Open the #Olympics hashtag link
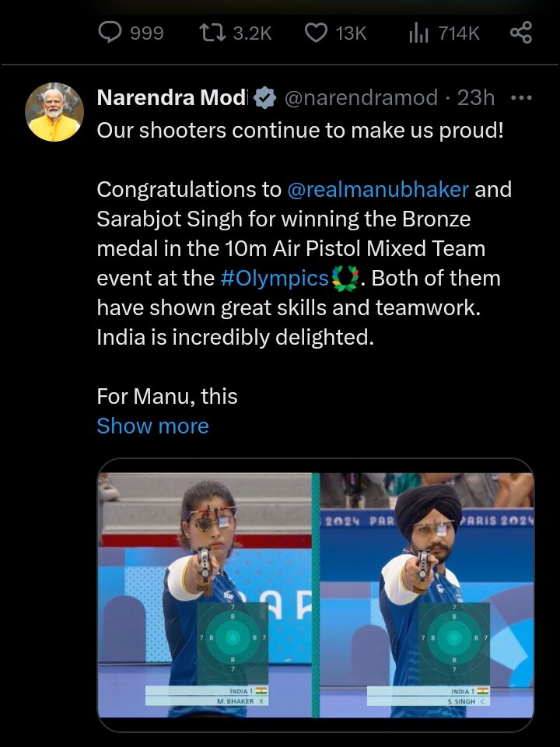This screenshot has height=747, width=560. tap(275, 279)
